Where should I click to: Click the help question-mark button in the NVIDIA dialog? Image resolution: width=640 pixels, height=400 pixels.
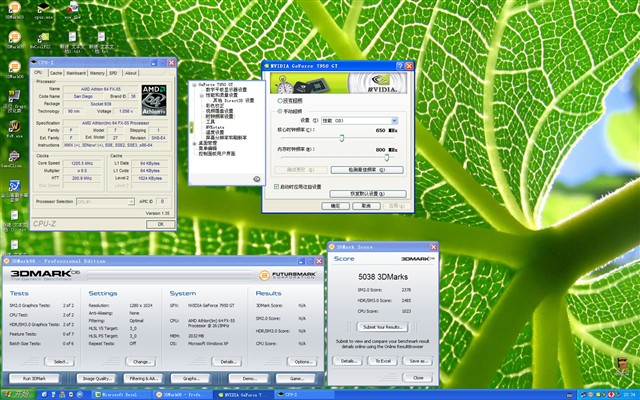[400, 66]
